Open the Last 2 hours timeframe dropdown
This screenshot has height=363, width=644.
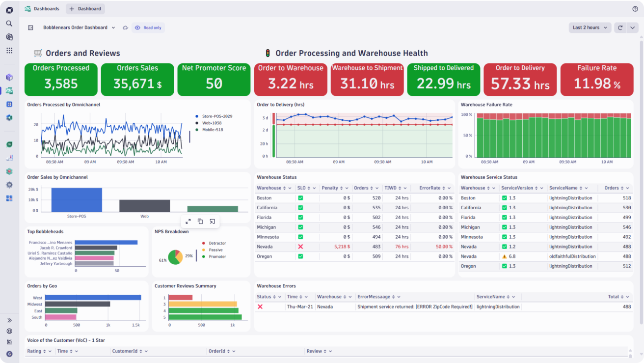590,28
